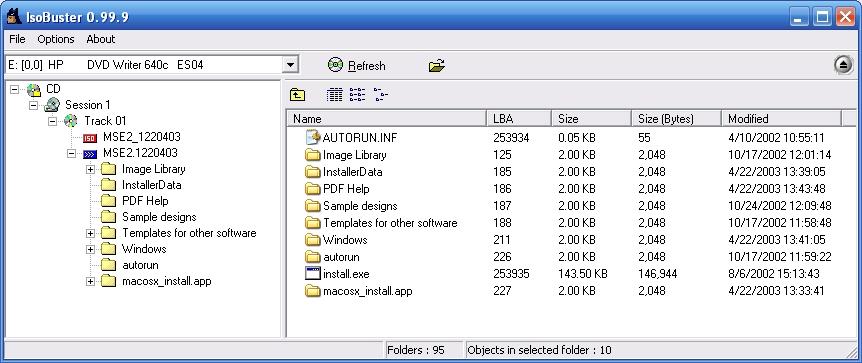
Task: Sort by Size column header
Action: 591,118
